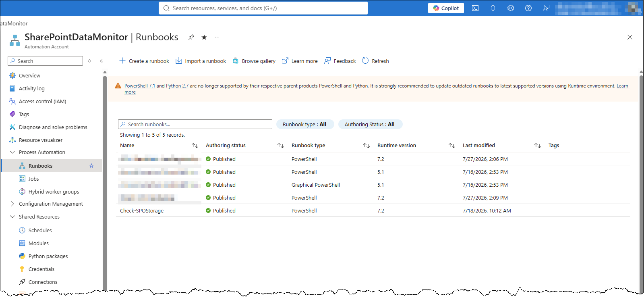Screen dimensions: 644x300
Task: Click Import a runbook
Action: tap(201, 61)
